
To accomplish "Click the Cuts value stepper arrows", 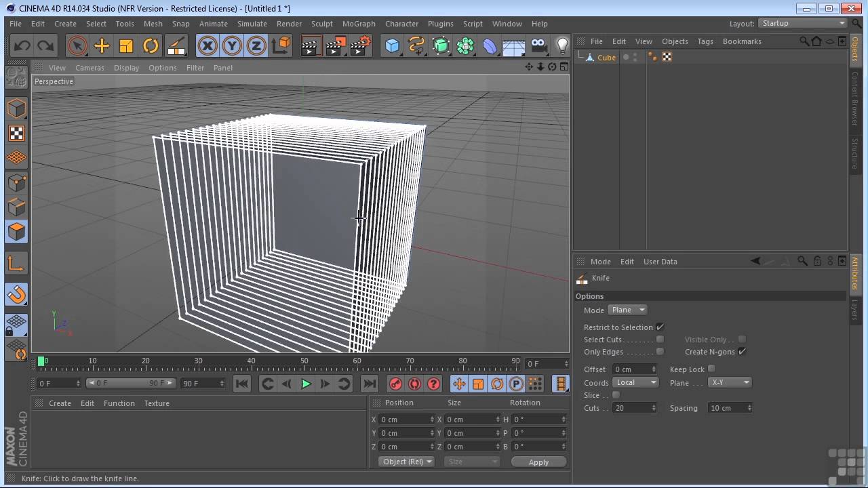I will 654,408.
